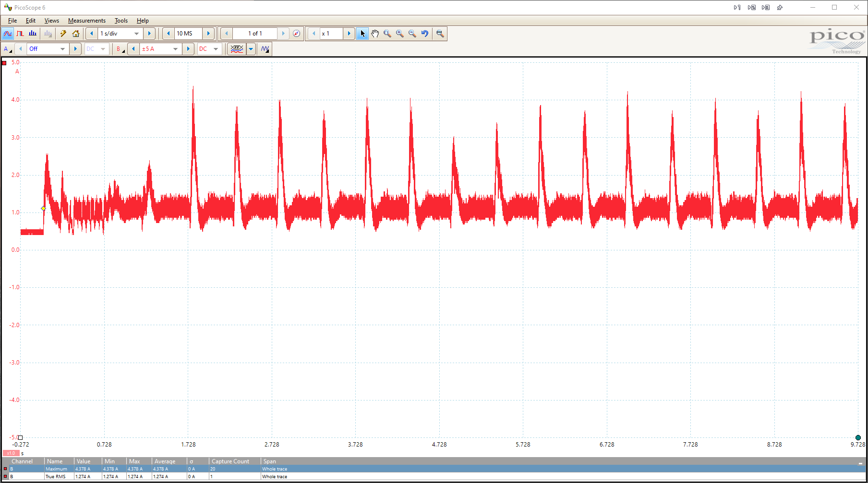Screen dimensions: 868x483
Task: Open the buffer navigator compass icon
Action: [297, 34]
